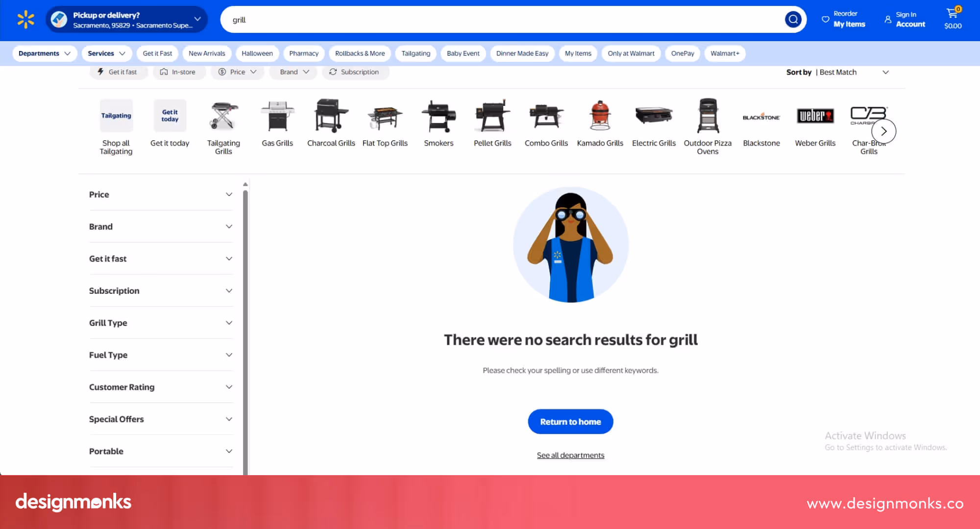Image resolution: width=980 pixels, height=529 pixels.
Task: Select the Gas Grills category
Action: (x=277, y=122)
